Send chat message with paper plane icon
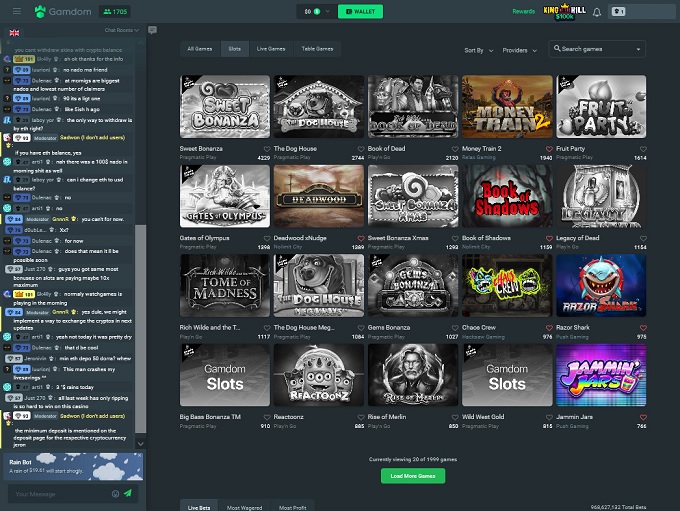This screenshot has height=511, width=680. pyautogui.click(x=128, y=493)
